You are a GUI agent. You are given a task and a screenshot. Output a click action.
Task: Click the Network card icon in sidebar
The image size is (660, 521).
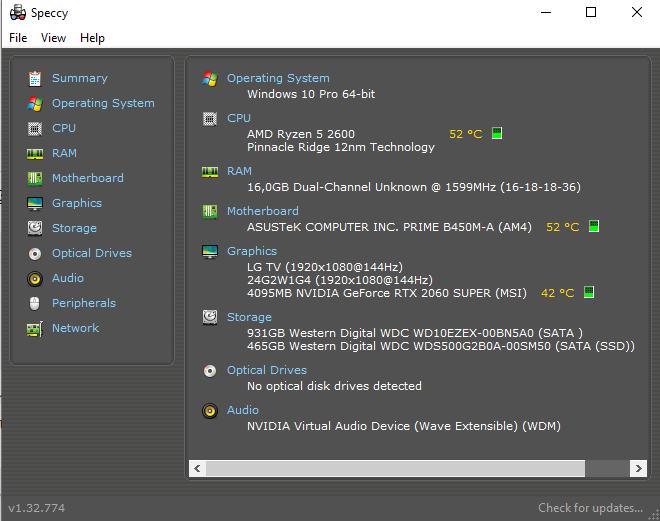35,329
